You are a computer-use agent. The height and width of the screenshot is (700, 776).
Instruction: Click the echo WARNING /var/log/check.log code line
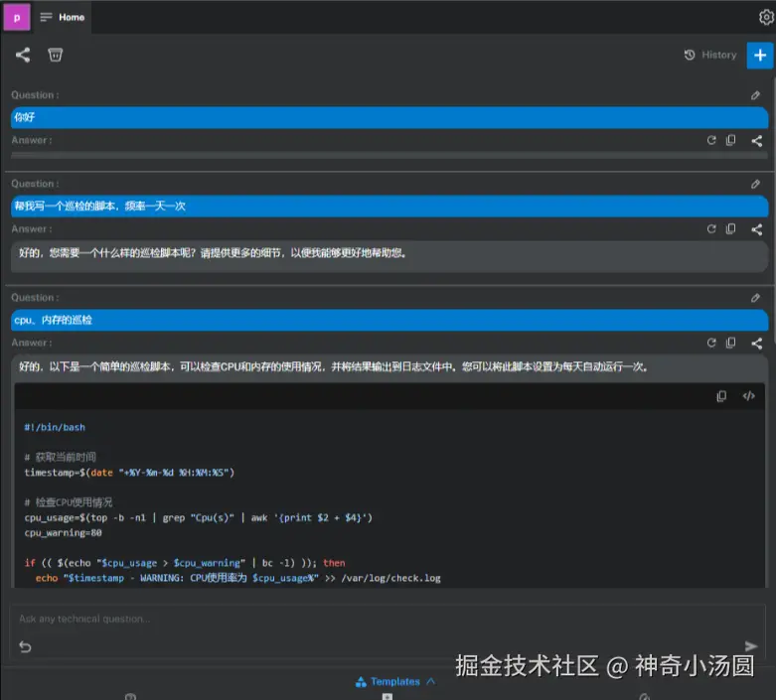pos(237,578)
